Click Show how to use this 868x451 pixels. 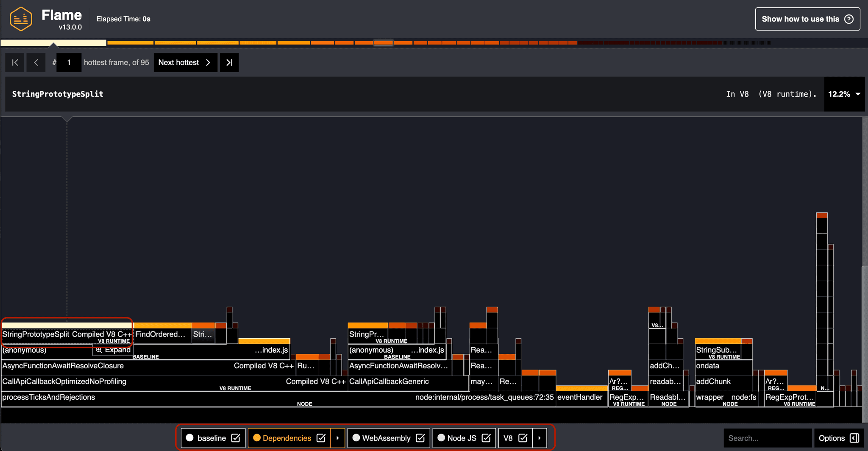807,19
